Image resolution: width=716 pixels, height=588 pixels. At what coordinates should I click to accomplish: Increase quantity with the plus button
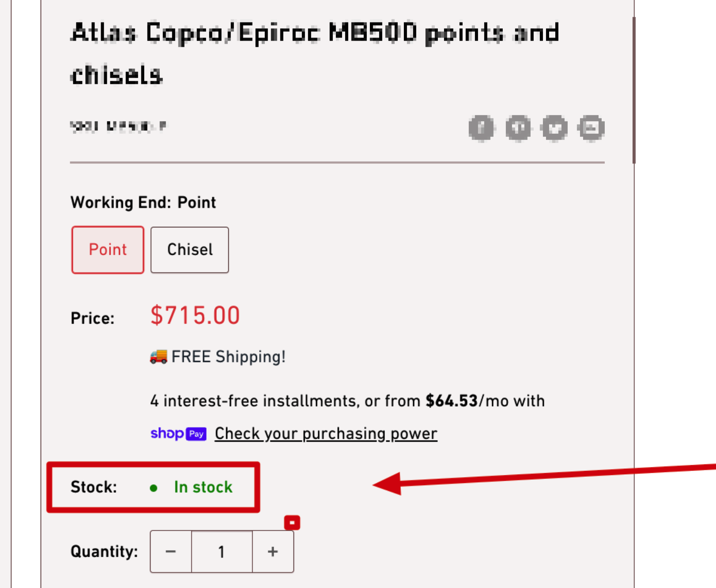[x=273, y=552]
